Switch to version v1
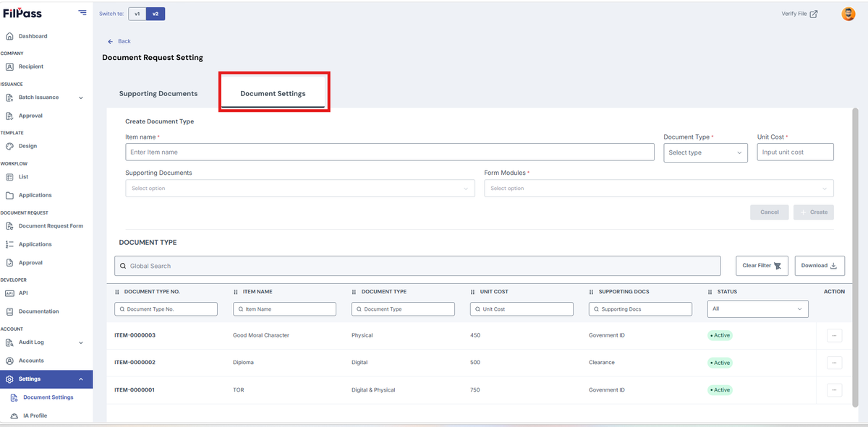 coord(137,14)
